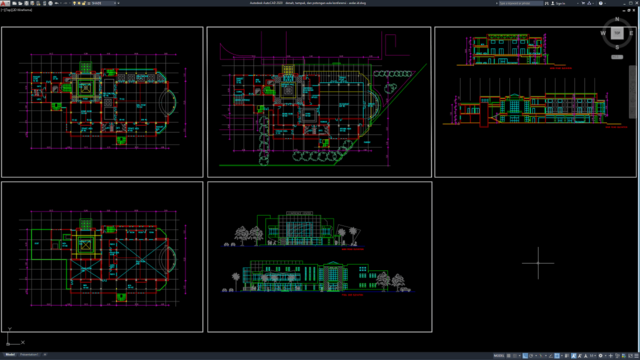Toggle Ortho mode in the status bar
The width and height of the screenshot is (640, 360).
[525, 356]
